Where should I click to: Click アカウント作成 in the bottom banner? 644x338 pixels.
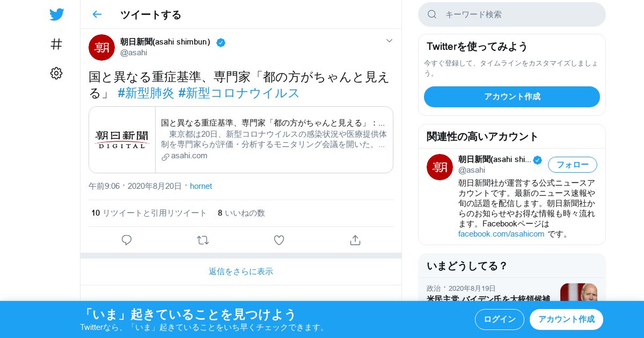566,319
